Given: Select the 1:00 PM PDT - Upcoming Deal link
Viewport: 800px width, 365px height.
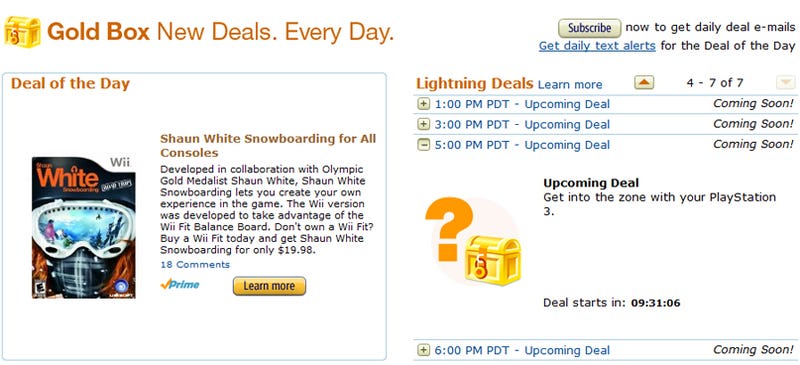Looking at the screenshot, I should pyautogui.click(x=522, y=104).
